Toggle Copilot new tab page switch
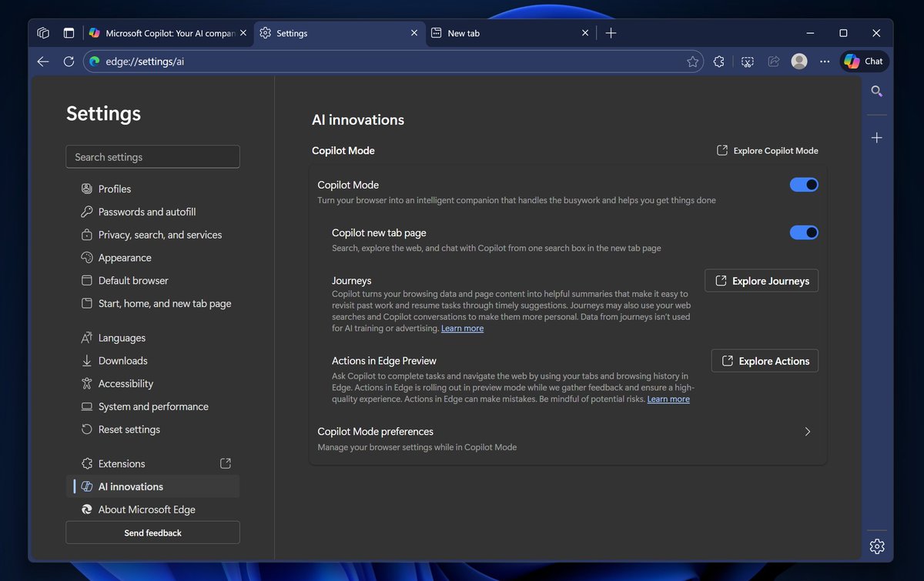 pyautogui.click(x=804, y=232)
